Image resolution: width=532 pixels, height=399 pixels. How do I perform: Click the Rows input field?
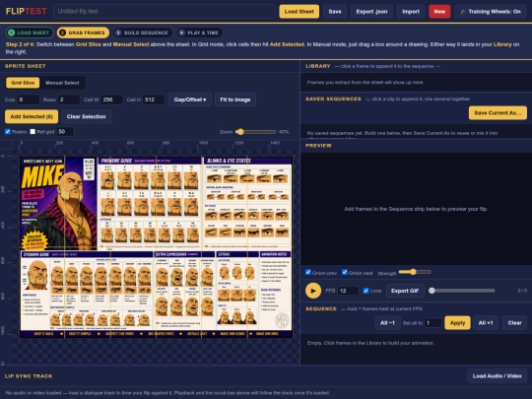click(x=69, y=100)
